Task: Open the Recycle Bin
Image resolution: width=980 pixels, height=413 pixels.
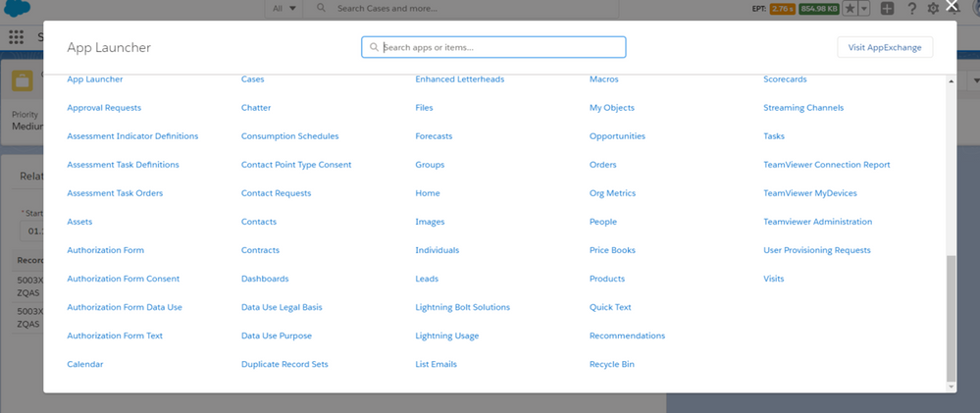Action: tap(612, 364)
